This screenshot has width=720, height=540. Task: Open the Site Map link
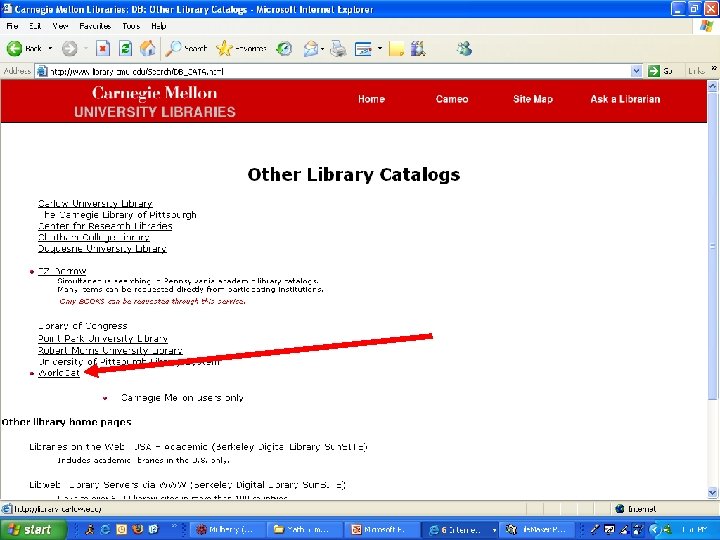tap(533, 99)
